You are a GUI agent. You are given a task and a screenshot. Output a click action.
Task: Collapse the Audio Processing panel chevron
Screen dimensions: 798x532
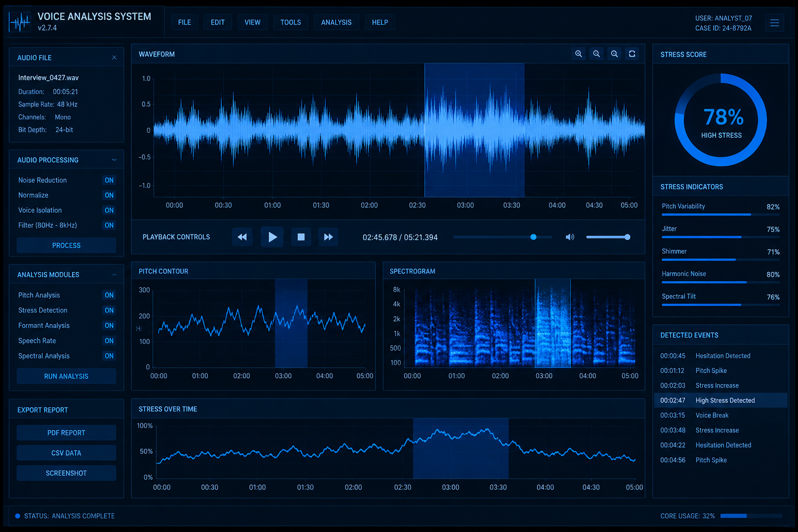(114, 160)
